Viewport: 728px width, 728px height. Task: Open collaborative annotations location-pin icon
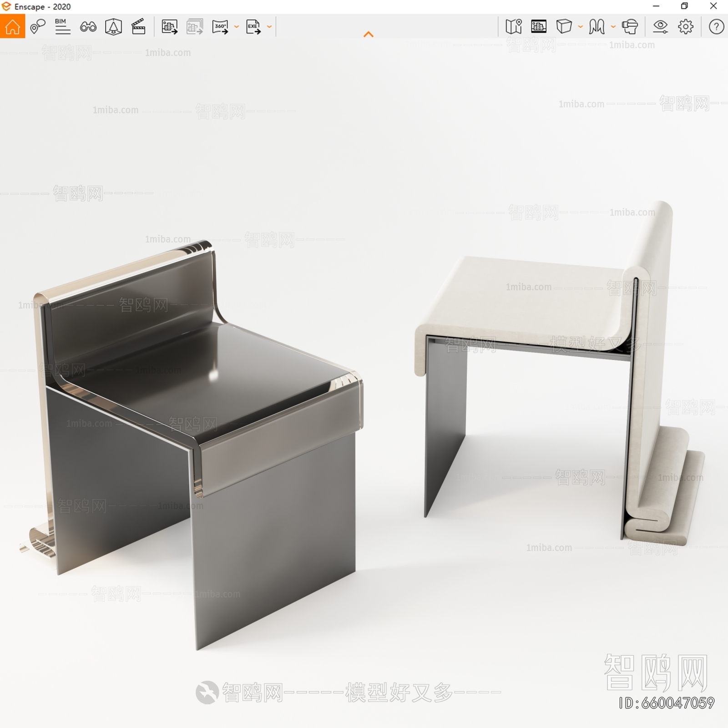coord(38,26)
